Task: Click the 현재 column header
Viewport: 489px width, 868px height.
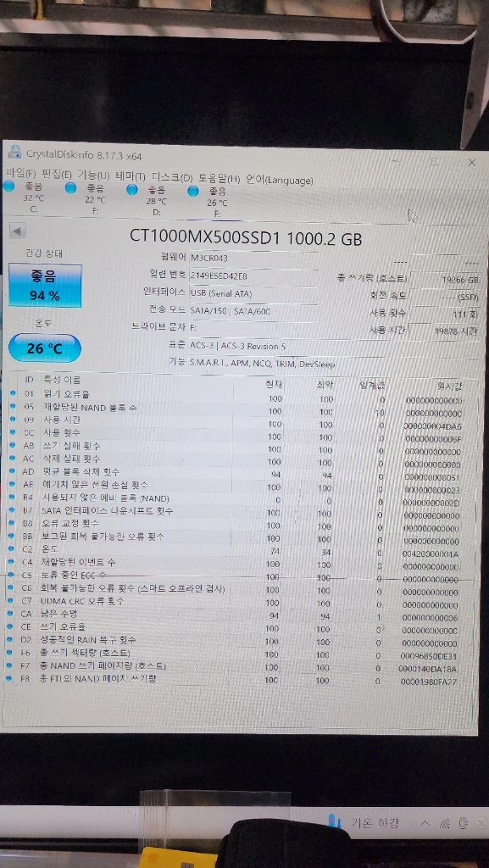Action: coord(275,384)
